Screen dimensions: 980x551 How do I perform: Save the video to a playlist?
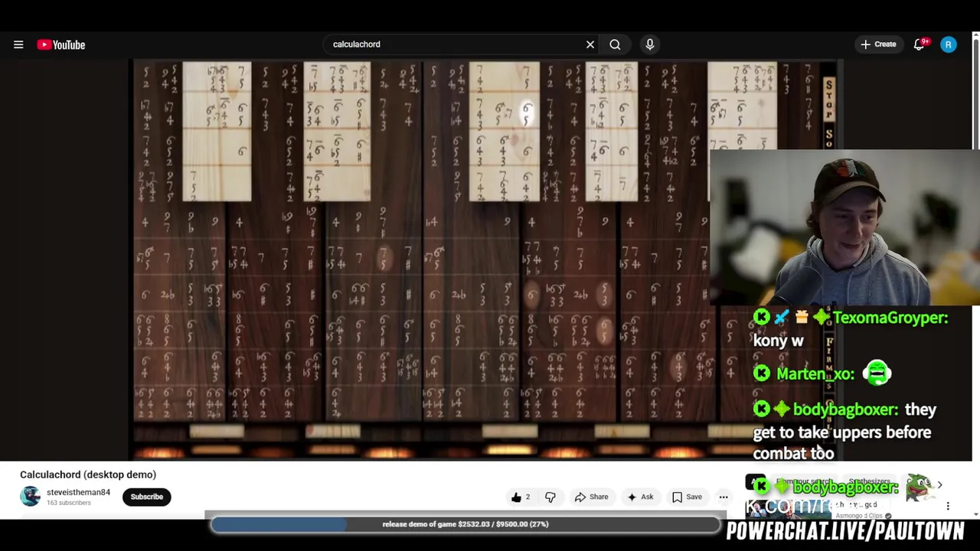pos(687,497)
